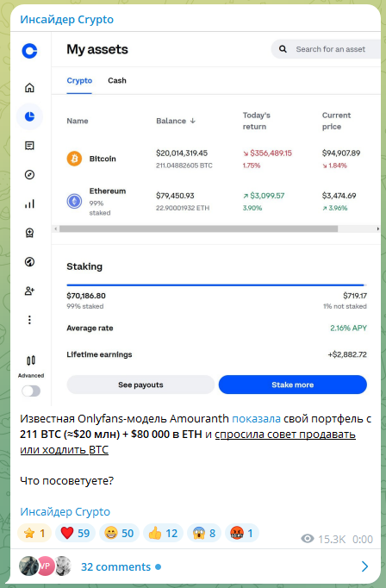Switch to the Crypto tab
This screenshot has height=588, width=386.
click(79, 81)
